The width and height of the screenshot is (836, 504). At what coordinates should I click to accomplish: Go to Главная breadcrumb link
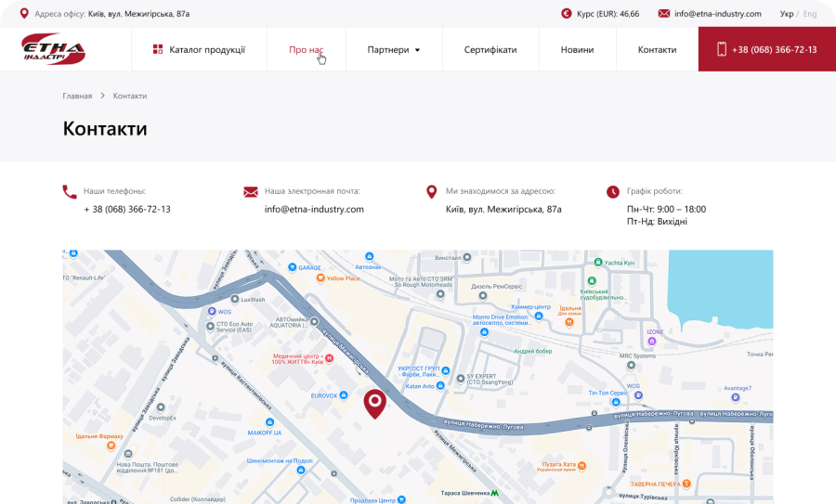77,96
